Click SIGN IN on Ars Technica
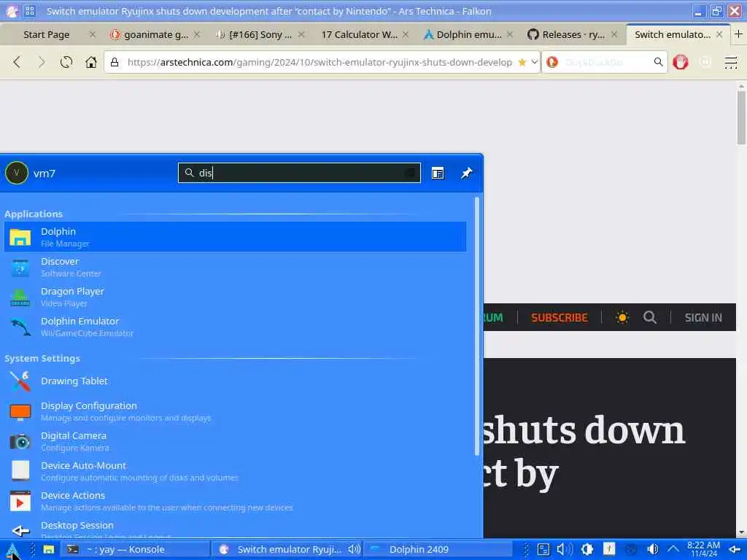Image resolution: width=747 pixels, height=560 pixels. click(703, 318)
